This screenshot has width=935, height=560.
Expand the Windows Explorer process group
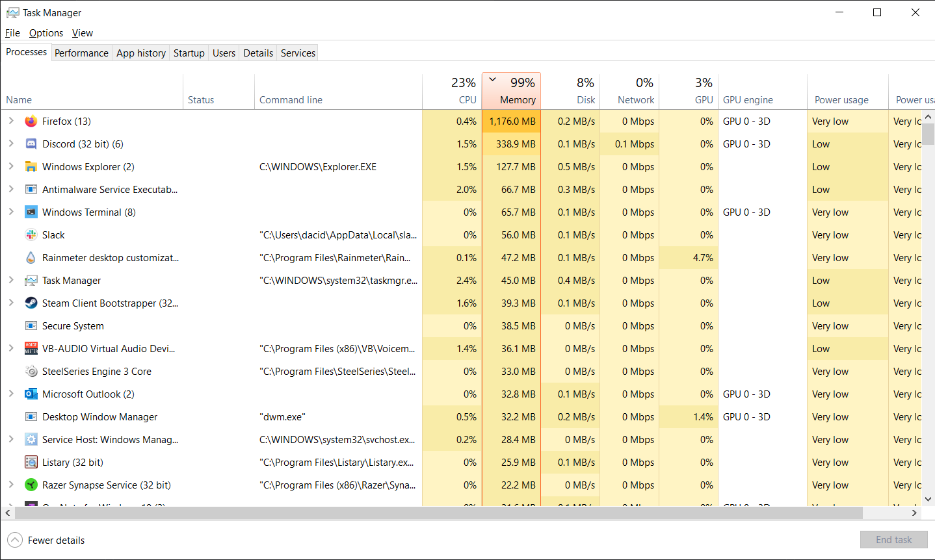pos(10,166)
